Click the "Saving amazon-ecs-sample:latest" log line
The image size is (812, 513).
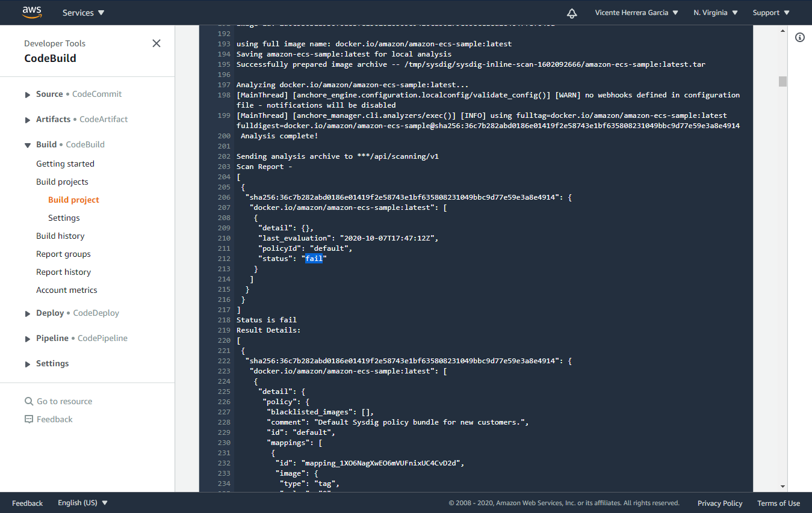[344, 54]
